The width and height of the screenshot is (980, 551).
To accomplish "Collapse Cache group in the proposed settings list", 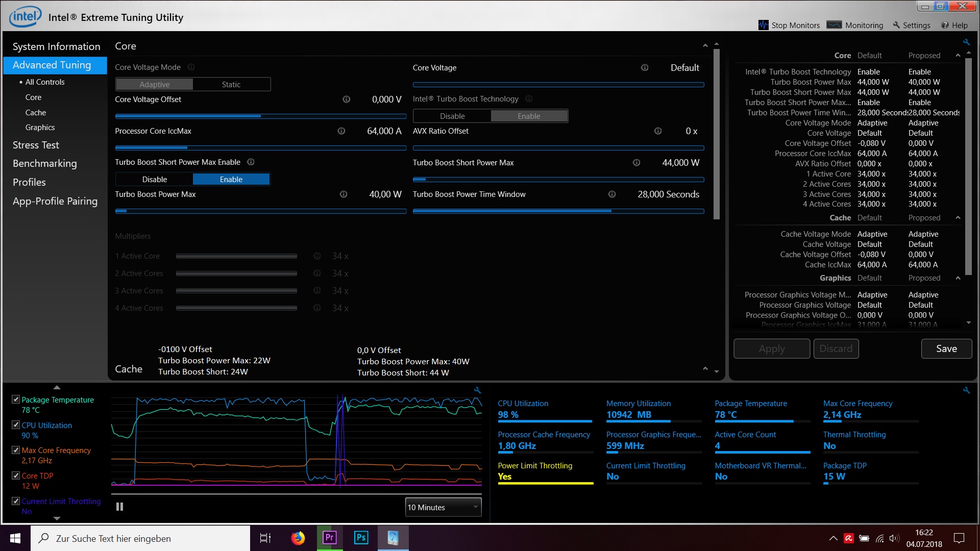I will click(958, 217).
